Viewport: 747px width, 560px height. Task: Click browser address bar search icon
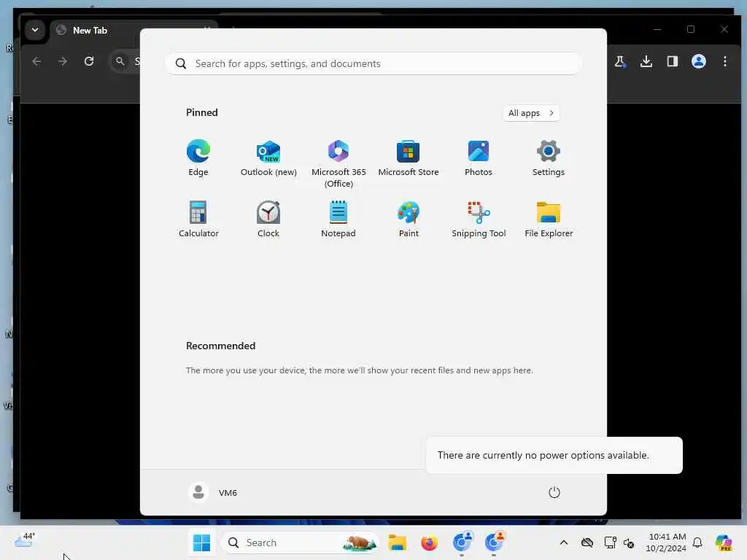click(x=120, y=61)
